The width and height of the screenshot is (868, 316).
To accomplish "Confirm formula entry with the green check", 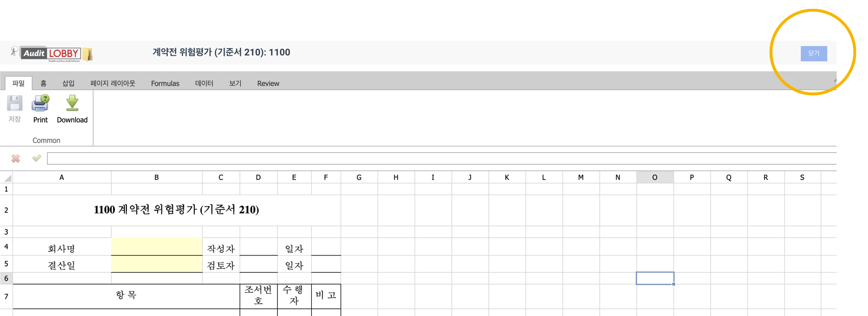I will point(37,159).
